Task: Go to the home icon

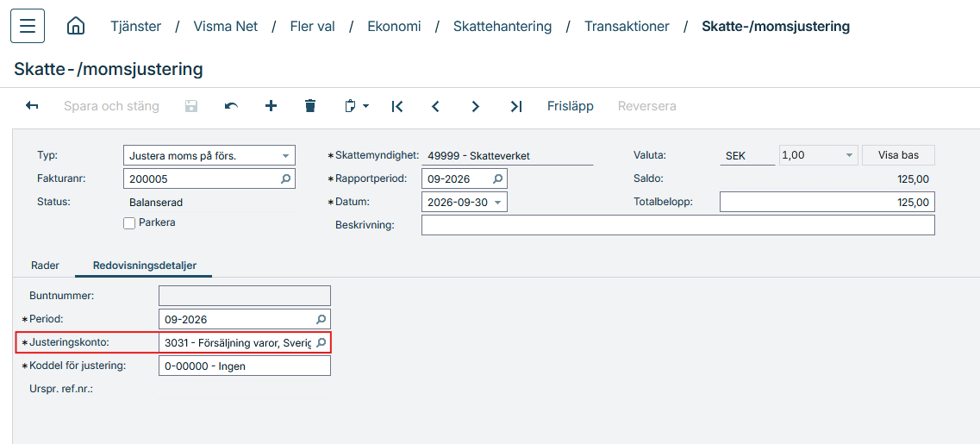Action: 76,26
